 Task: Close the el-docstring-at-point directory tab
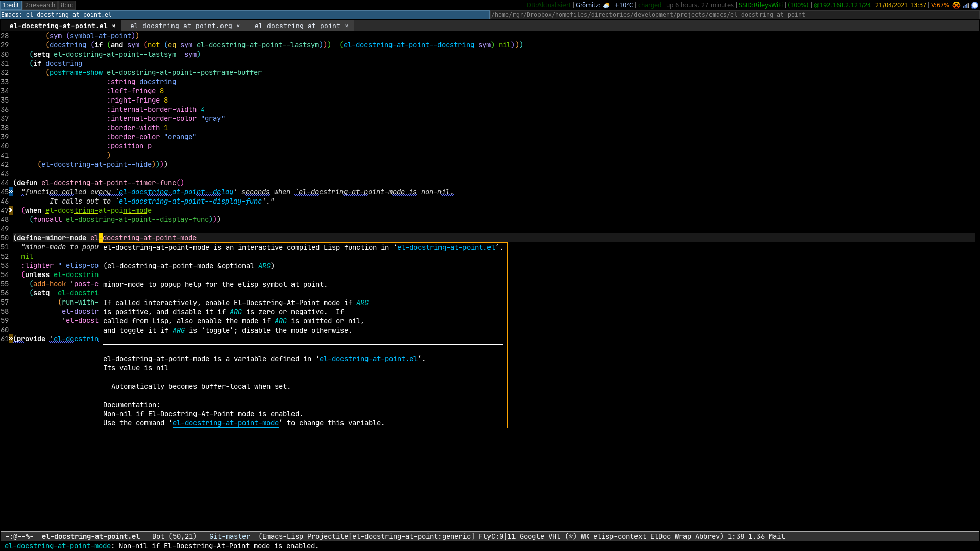347,26
